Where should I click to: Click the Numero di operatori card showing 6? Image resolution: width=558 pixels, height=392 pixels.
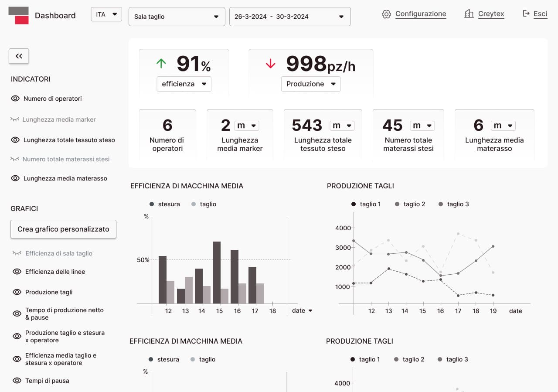click(x=167, y=135)
